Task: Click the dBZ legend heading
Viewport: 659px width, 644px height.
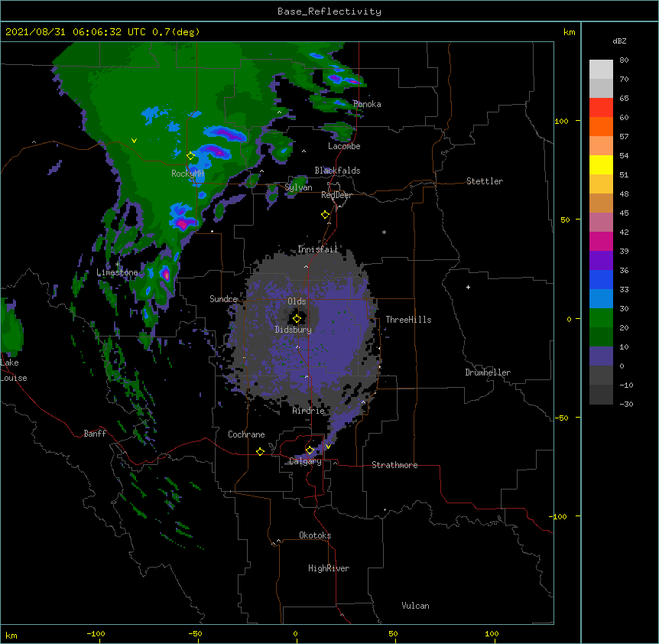Action: [x=619, y=41]
